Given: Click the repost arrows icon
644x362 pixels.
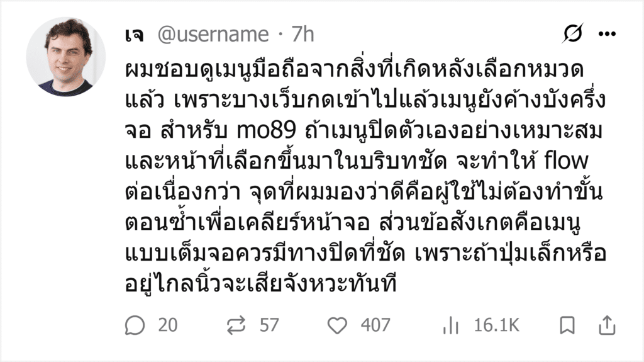Looking at the screenshot, I should [x=236, y=325].
